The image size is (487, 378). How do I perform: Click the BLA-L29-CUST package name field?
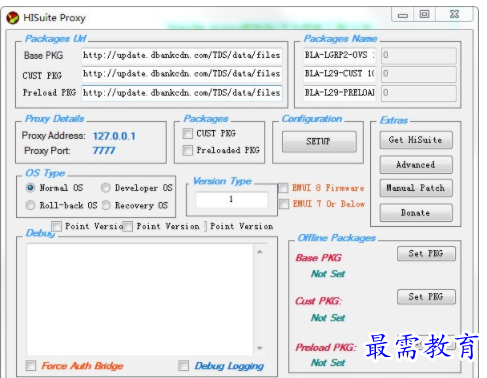pyautogui.click(x=339, y=74)
